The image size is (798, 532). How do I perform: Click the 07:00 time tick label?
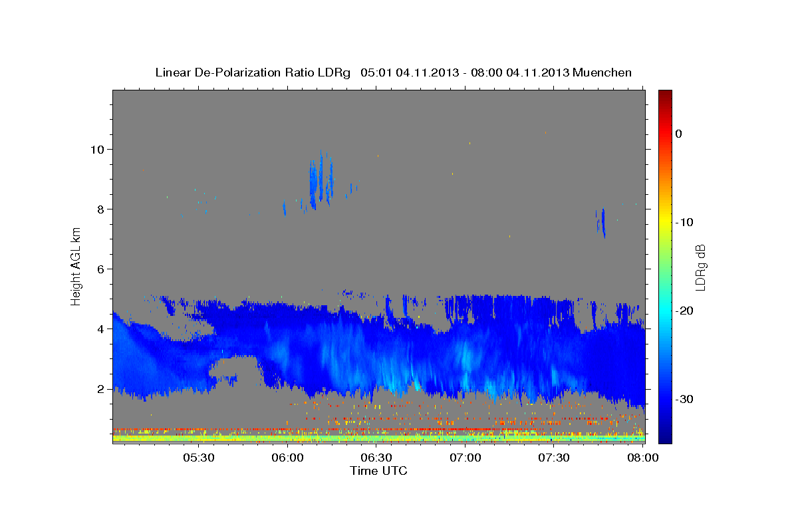click(x=465, y=458)
